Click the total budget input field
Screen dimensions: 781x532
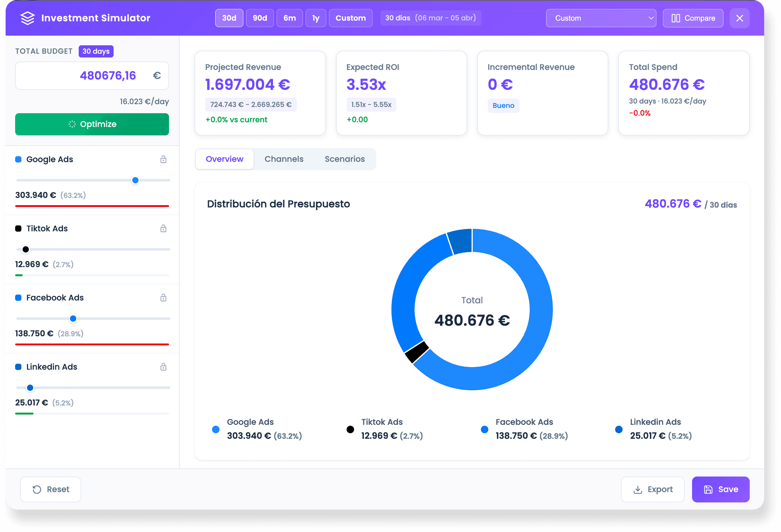[91, 75]
